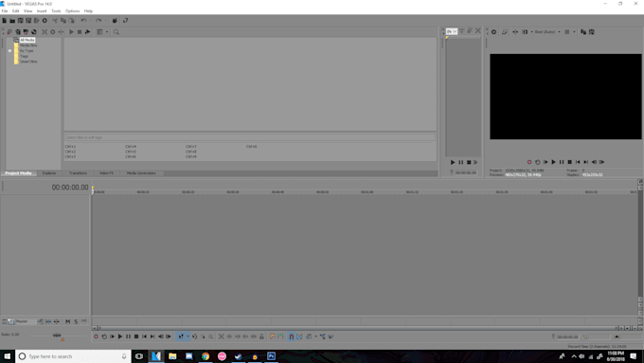Click the Cut scissors icon
The image size is (644, 363).
tap(55, 21)
